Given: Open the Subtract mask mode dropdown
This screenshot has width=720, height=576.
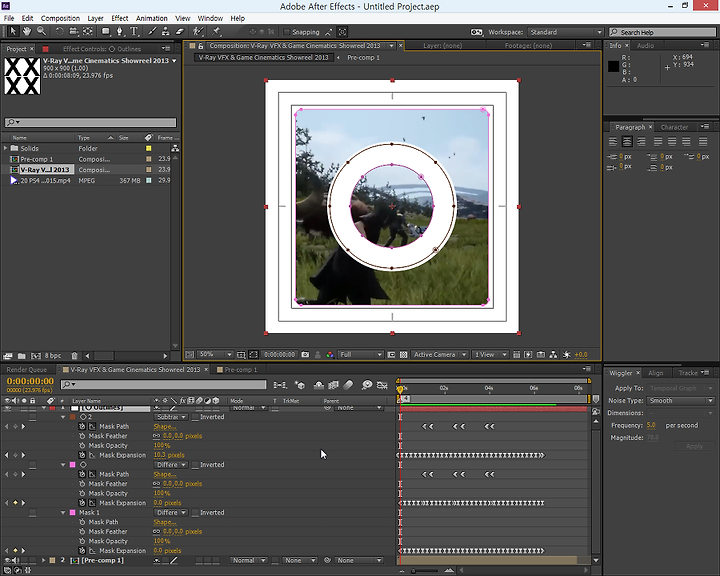Looking at the screenshot, I should pyautogui.click(x=170, y=417).
